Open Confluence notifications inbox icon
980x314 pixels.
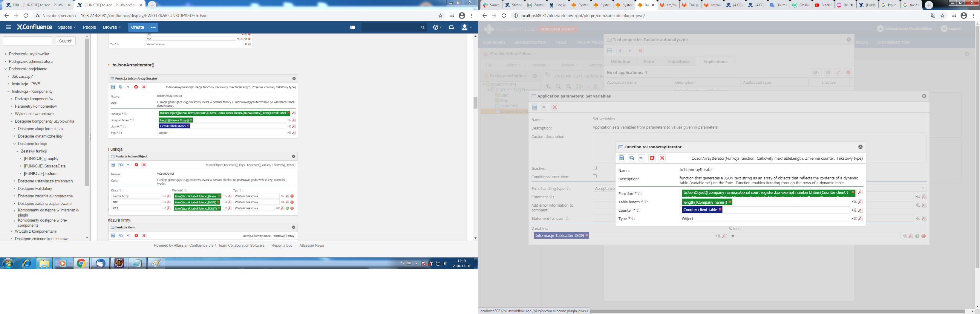click(451, 28)
